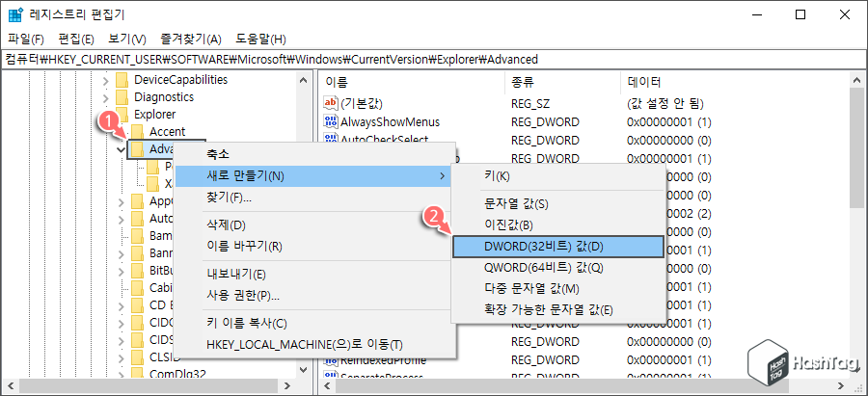Choose 이진값(B) in submenu
Image resolution: width=868 pixels, height=396 pixels.
pyautogui.click(x=558, y=225)
